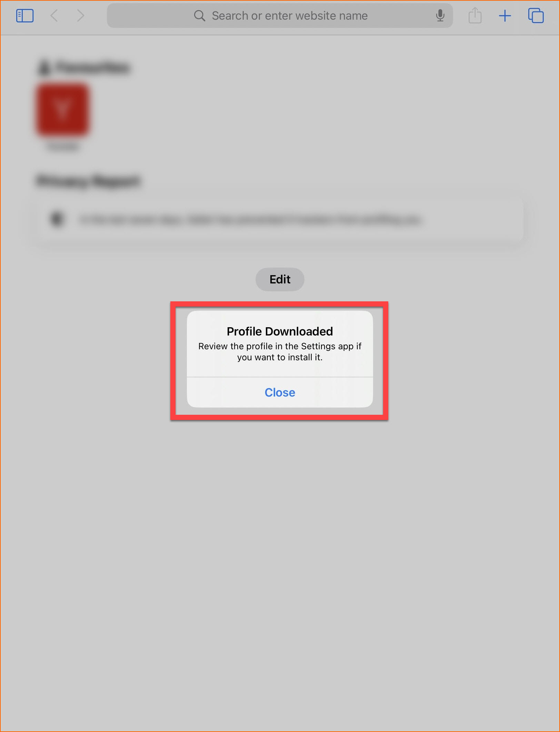Image resolution: width=560 pixels, height=732 pixels.
Task: Go forward using the right chevron
Action: [81, 16]
